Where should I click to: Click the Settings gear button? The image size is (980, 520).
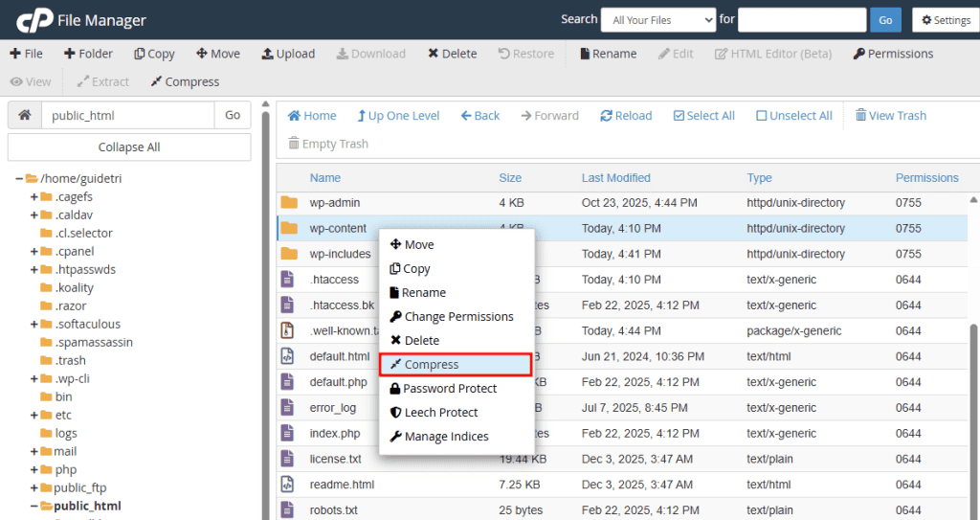click(x=946, y=20)
